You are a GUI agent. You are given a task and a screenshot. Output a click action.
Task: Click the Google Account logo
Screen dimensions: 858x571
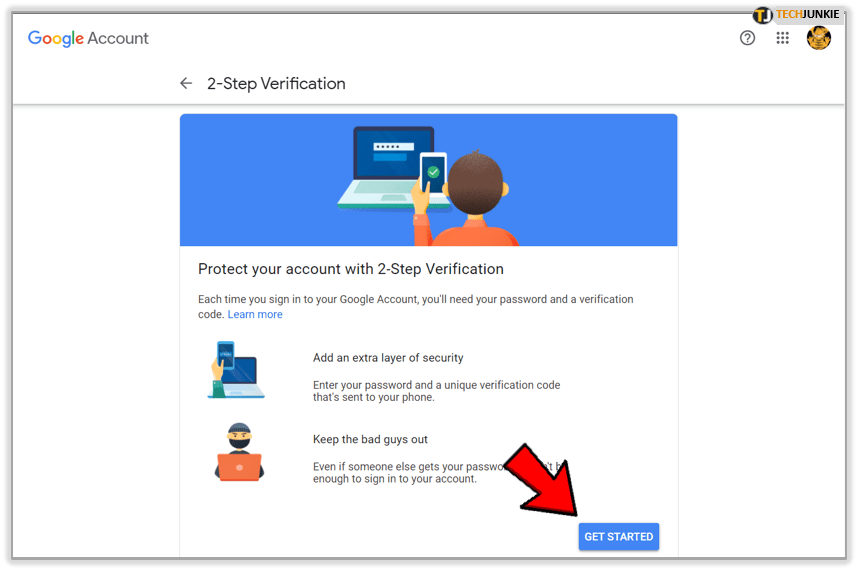point(88,38)
